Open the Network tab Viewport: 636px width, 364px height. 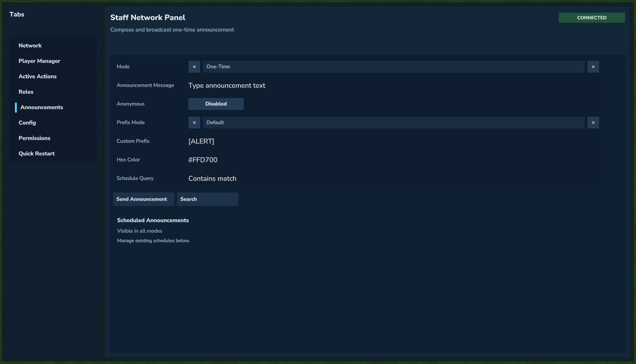[x=30, y=46]
